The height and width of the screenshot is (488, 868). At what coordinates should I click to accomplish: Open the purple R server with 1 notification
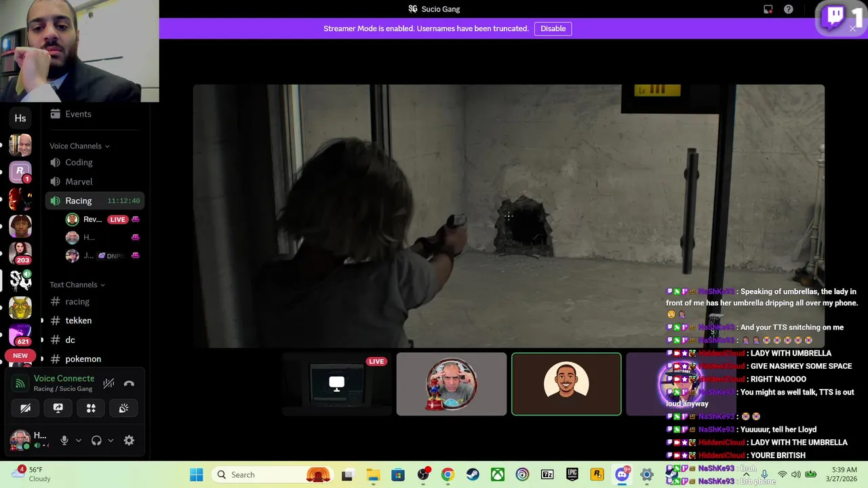pos(20,172)
